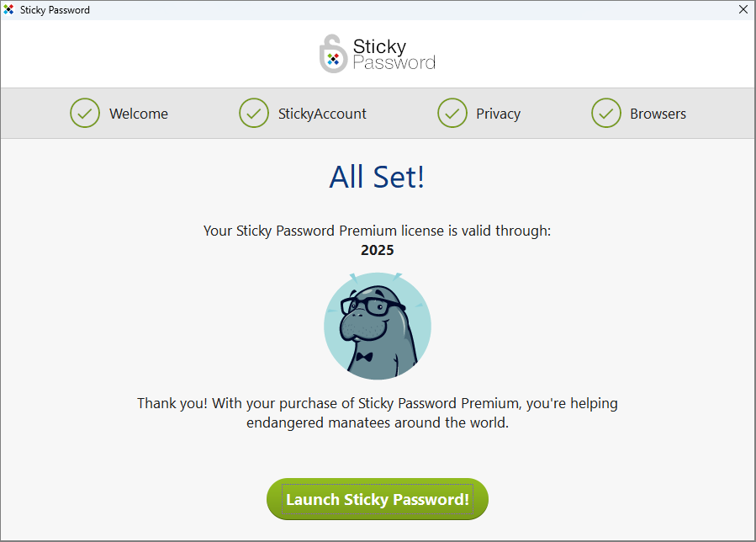Click the Welcome step checkmark icon
Viewport: 756px width, 542px height.
pos(84,113)
